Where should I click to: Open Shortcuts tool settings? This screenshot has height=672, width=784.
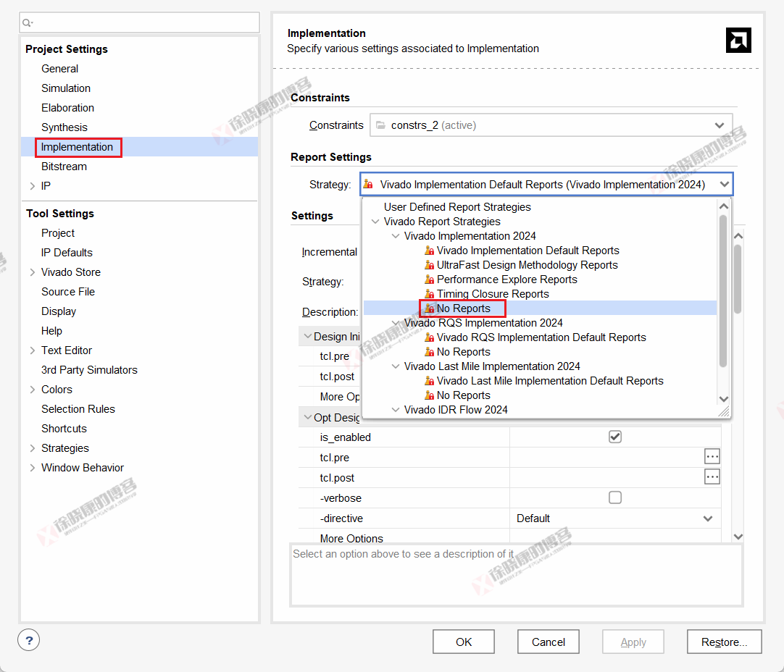[64, 429]
